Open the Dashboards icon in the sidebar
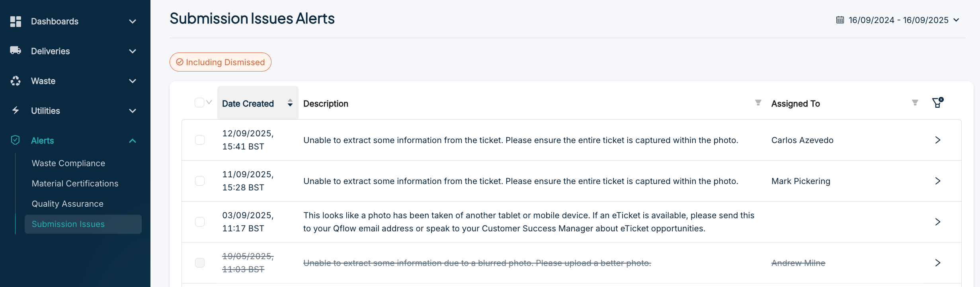The image size is (980, 287). point(16,21)
